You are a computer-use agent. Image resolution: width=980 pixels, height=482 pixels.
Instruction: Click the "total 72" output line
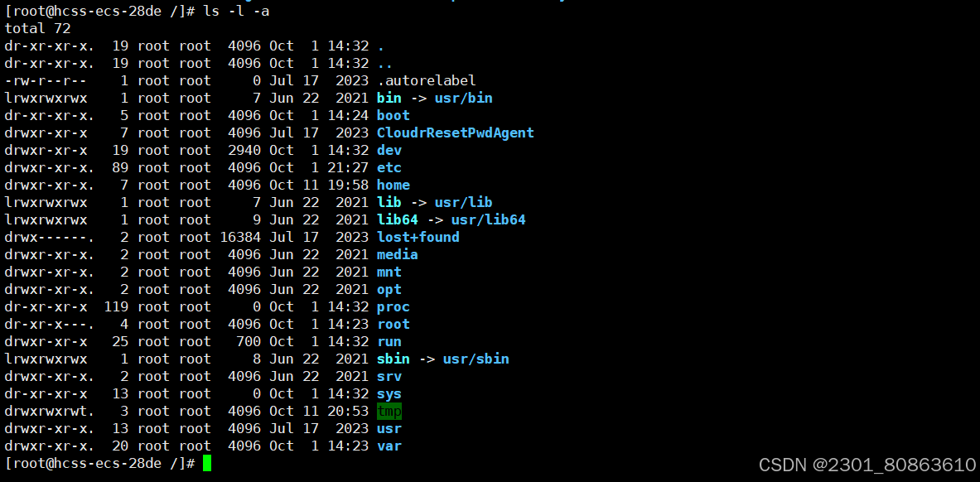pyautogui.click(x=37, y=29)
